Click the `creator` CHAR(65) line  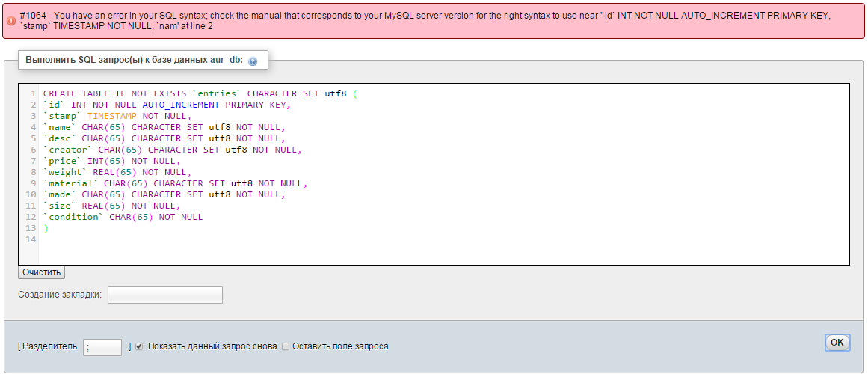pos(173,150)
